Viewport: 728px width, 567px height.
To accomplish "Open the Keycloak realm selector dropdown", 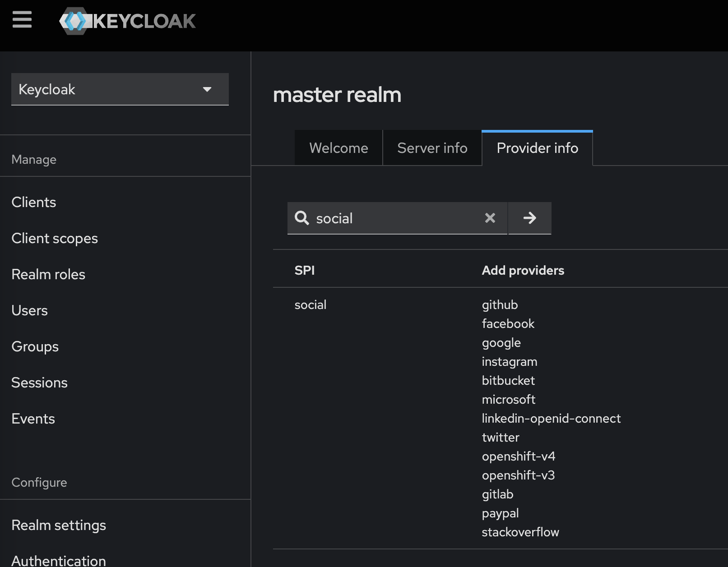I will 120,89.
